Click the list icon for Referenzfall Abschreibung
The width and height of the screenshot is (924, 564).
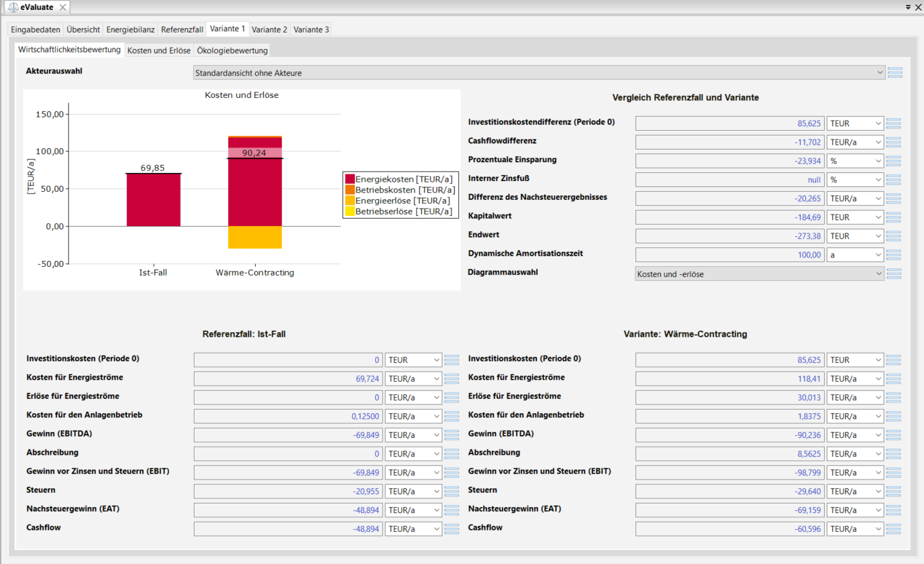452,454
